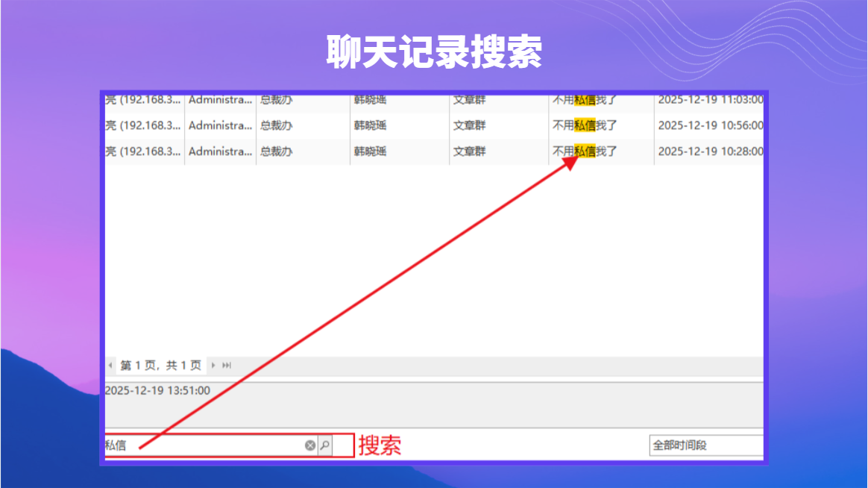Jump to last page icon
The width and height of the screenshot is (868, 488).
(x=227, y=366)
